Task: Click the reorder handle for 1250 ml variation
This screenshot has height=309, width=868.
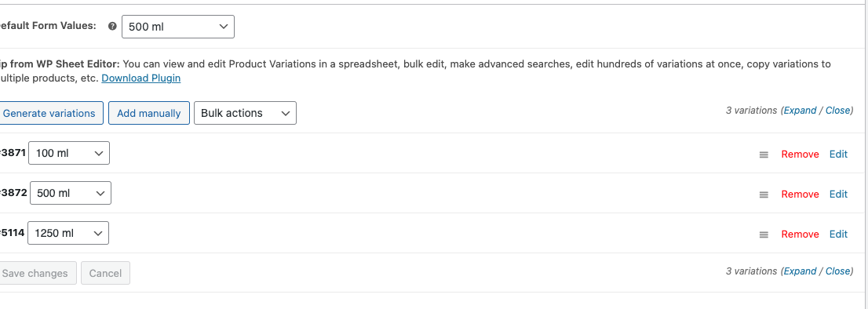Action: [764, 234]
